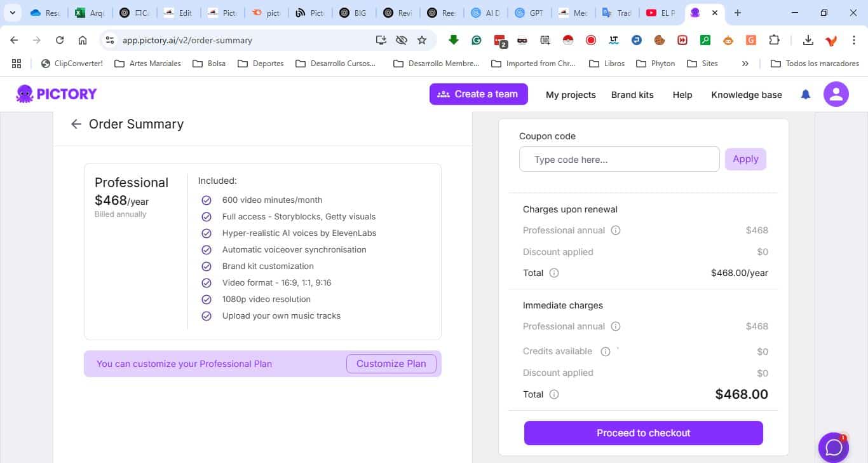Viewport: 868px width, 463px height.
Task: Open My projects menu item
Action: click(571, 95)
